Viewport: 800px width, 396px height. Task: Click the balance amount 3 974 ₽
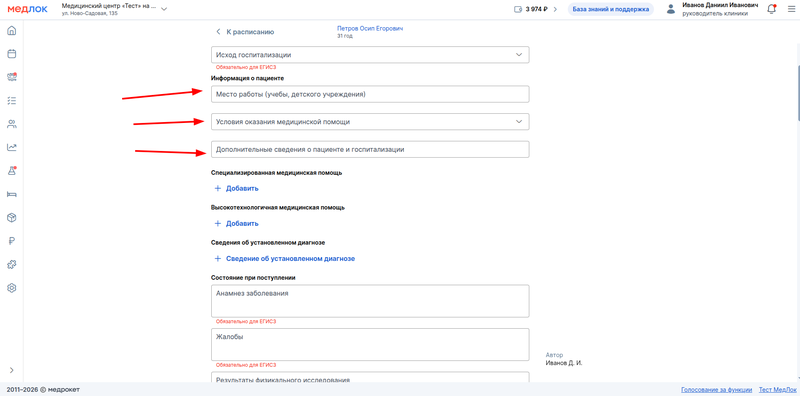point(537,9)
